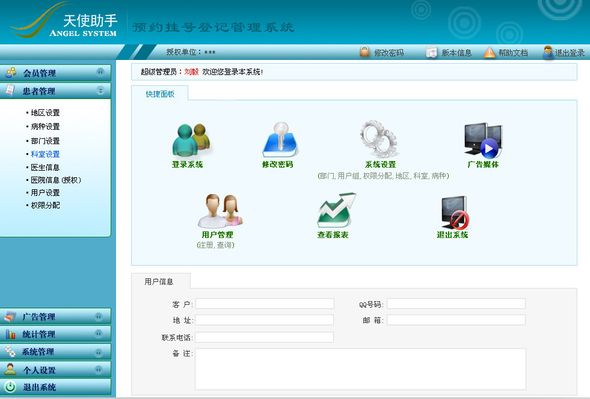Image resolution: width=590 pixels, height=399 pixels.
Task: Click 帮助文档 warning triangle icon in toolbar
Action: [489, 52]
